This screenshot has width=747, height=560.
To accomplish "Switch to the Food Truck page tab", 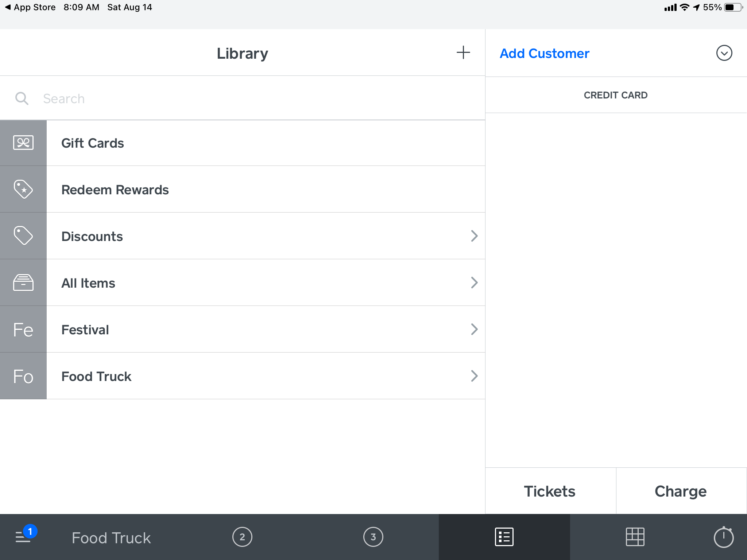I will (111, 537).
